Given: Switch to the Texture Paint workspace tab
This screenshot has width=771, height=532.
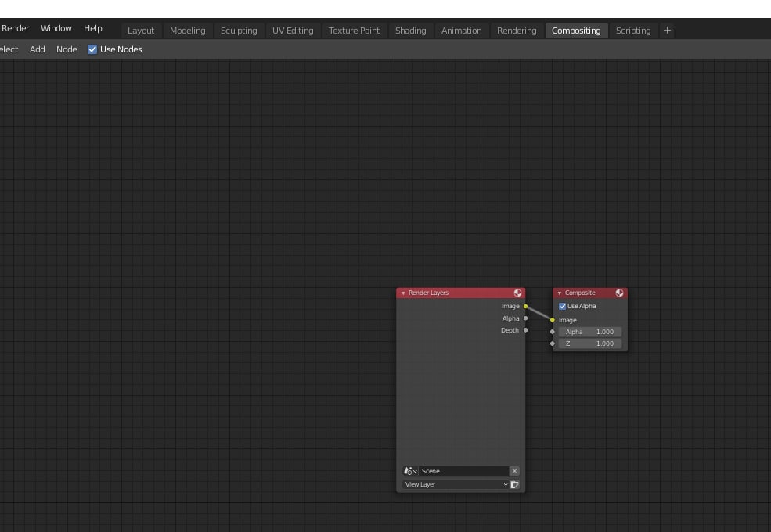Looking at the screenshot, I should pos(354,31).
